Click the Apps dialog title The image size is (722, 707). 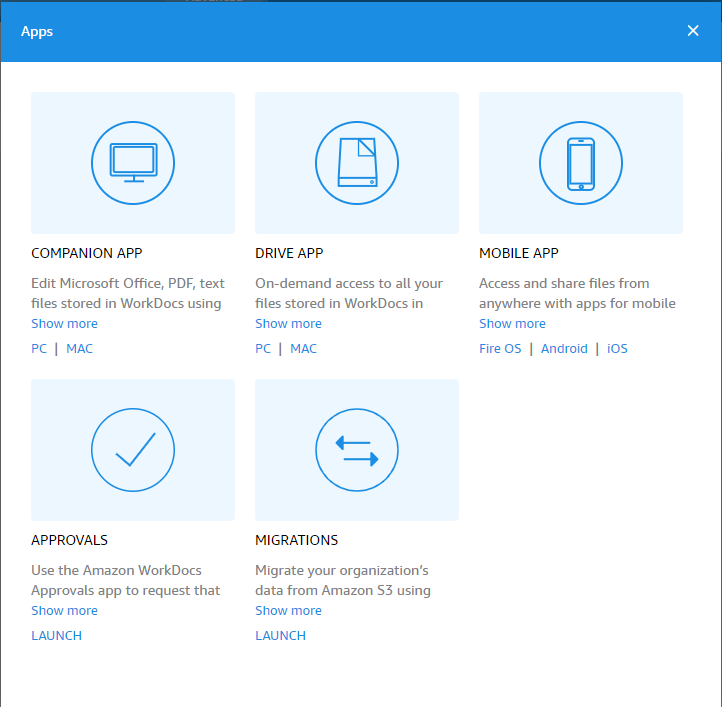tap(37, 31)
